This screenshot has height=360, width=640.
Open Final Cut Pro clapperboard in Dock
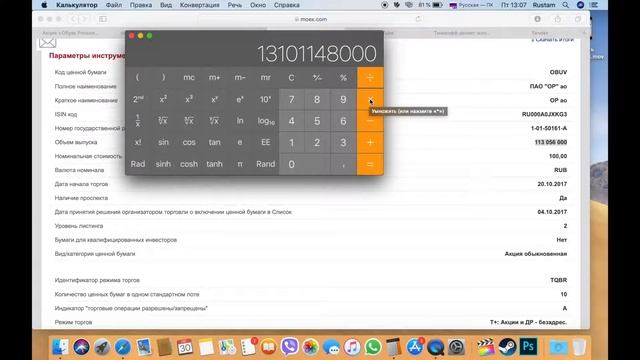click(486, 347)
